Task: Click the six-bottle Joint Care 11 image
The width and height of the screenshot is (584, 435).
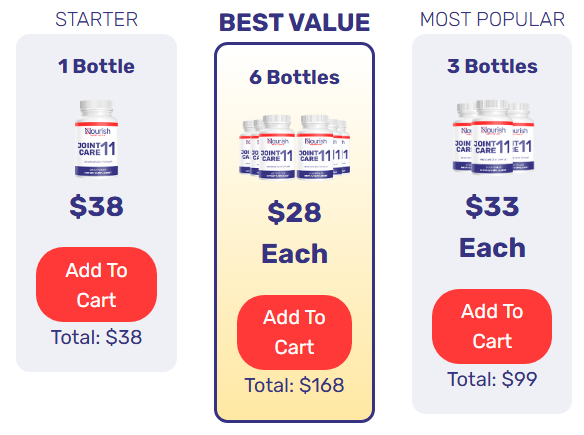Action: click(294, 147)
